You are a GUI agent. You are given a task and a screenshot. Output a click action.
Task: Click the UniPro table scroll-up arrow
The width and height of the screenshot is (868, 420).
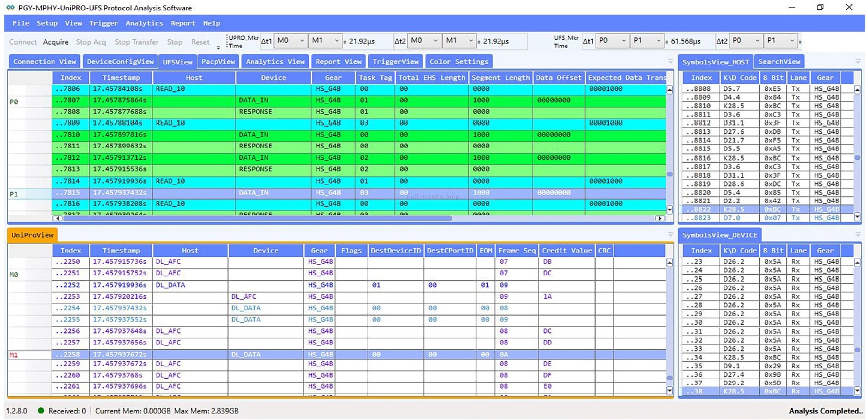click(x=669, y=262)
